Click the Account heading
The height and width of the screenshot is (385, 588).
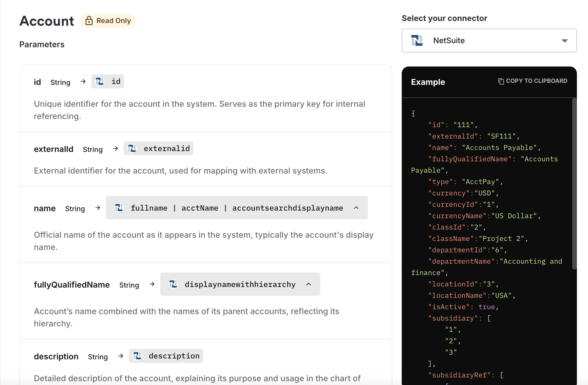pyautogui.click(x=47, y=21)
